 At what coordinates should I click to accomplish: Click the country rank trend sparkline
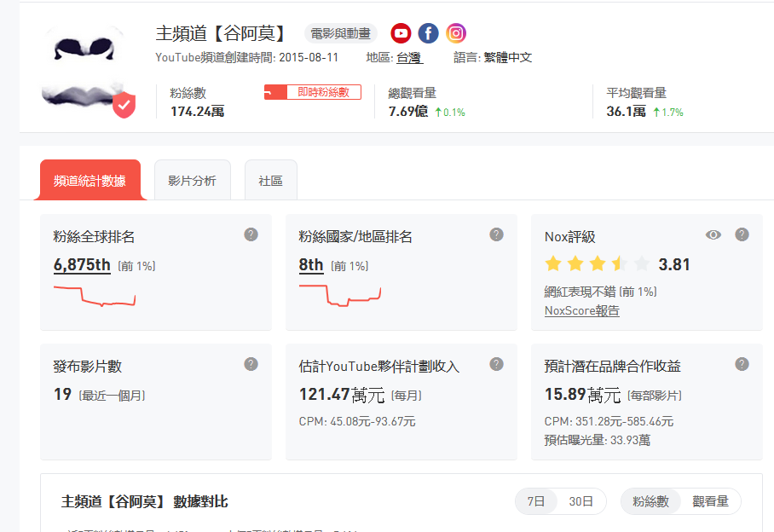click(x=339, y=296)
